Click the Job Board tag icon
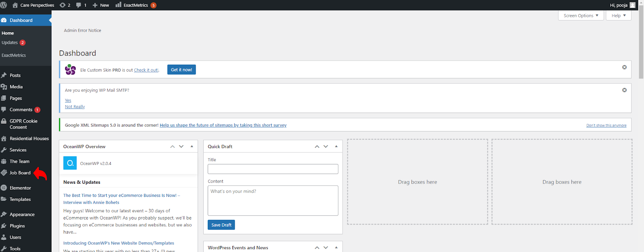The image size is (644, 252). tap(4, 173)
